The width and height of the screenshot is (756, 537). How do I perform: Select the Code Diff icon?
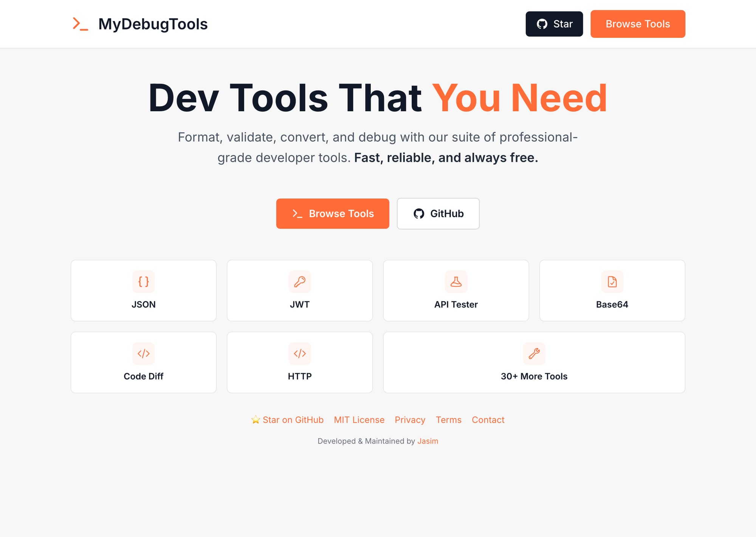[143, 354]
